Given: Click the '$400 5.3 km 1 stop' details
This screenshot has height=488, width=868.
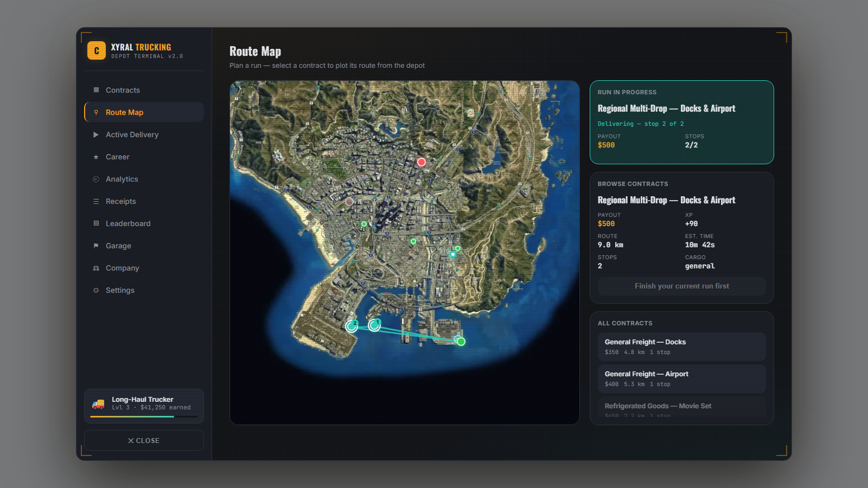Looking at the screenshot, I should (637, 384).
